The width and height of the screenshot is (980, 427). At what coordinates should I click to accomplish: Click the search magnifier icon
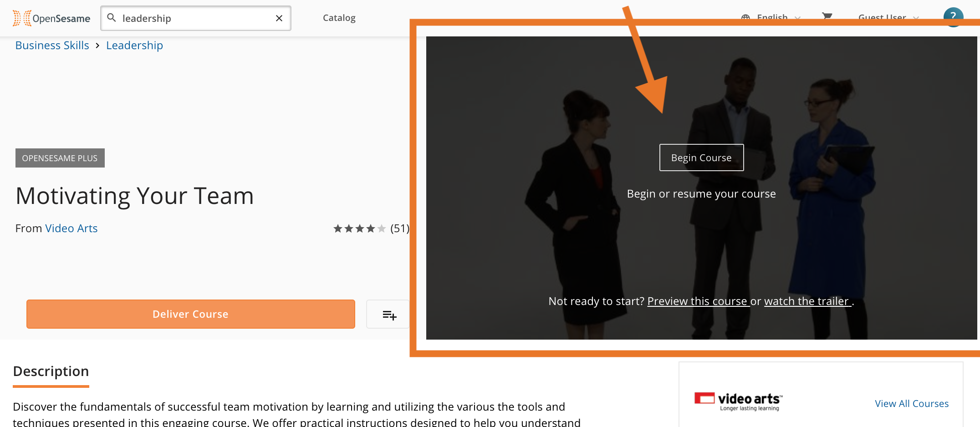coord(112,18)
